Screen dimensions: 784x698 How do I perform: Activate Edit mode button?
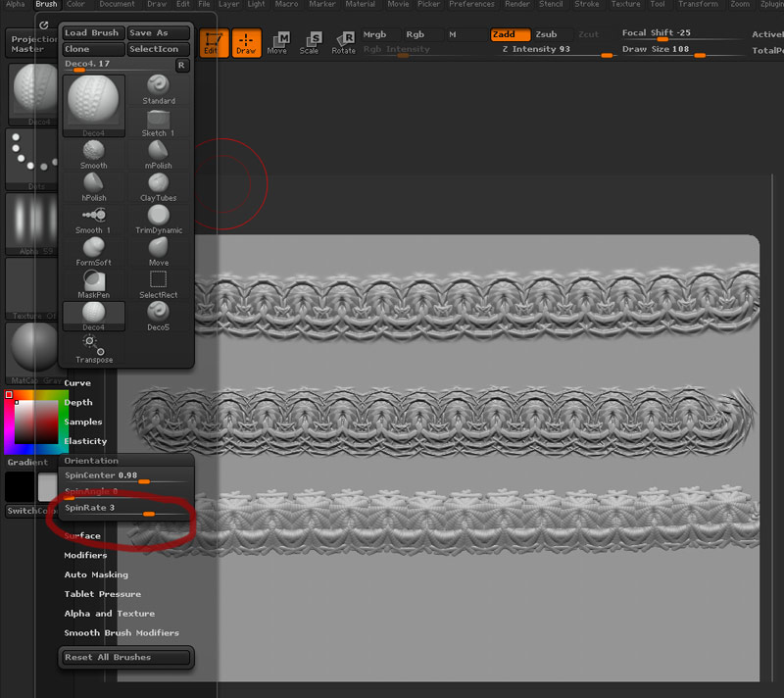click(x=214, y=42)
